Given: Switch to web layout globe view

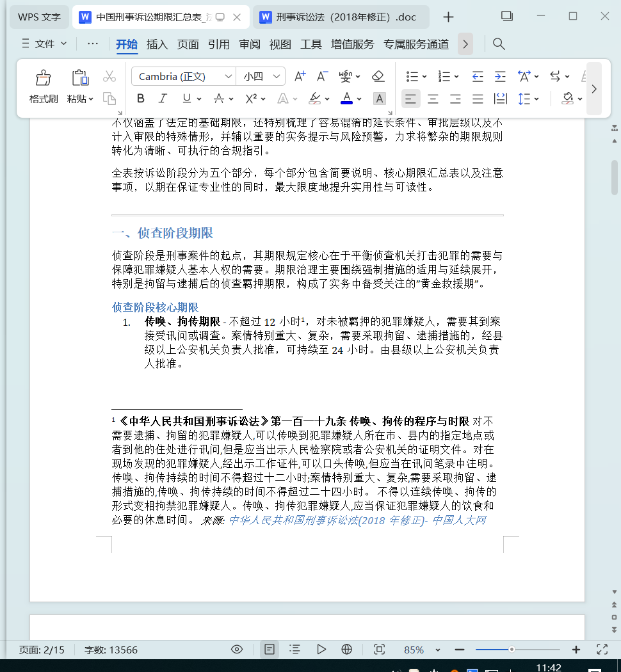Looking at the screenshot, I should 347,650.
